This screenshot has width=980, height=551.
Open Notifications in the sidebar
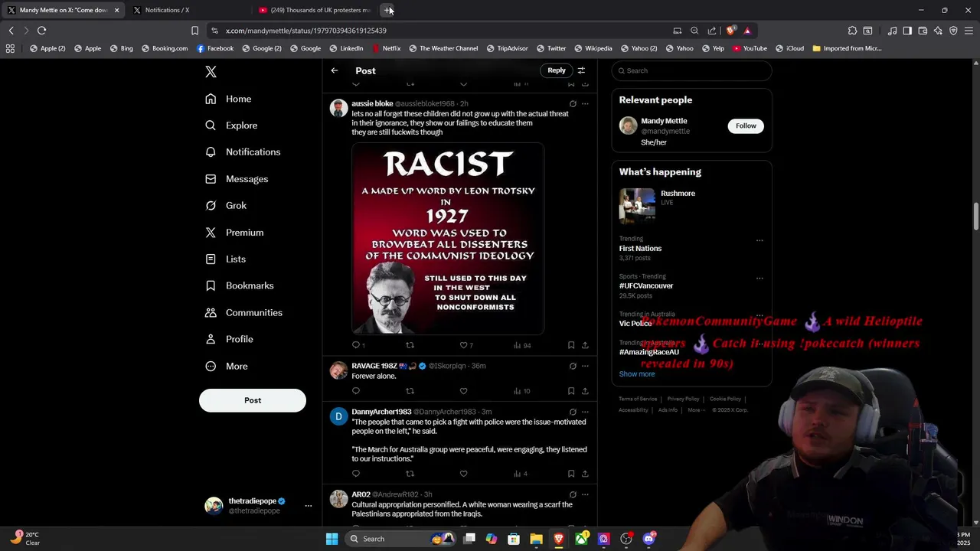(x=243, y=152)
